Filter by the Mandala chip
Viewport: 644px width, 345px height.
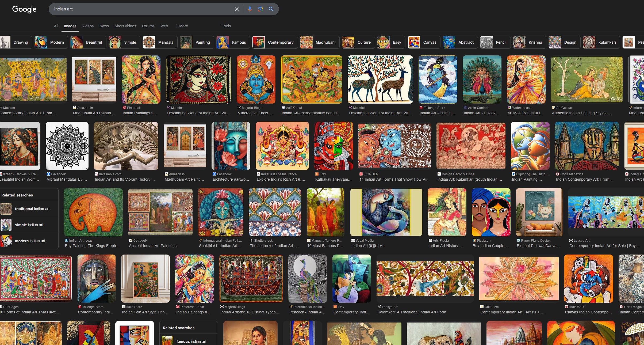[x=160, y=42]
